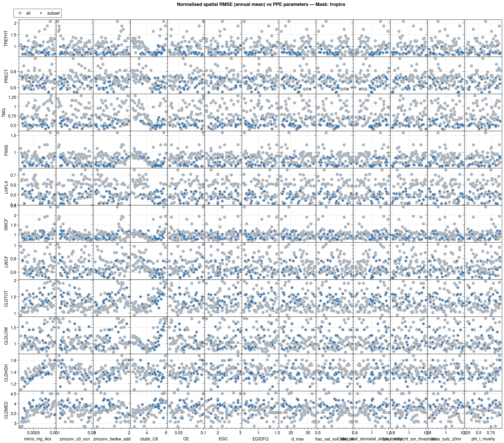The width and height of the screenshot is (504, 443).
Task: Click the 'all' legend text
Action: (28, 13)
